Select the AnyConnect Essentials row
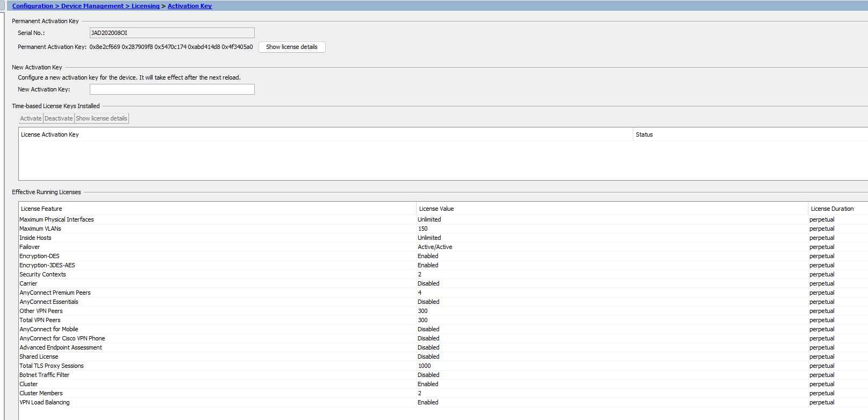The height and width of the screenshot is (420, 868). [x=443, y=302]
